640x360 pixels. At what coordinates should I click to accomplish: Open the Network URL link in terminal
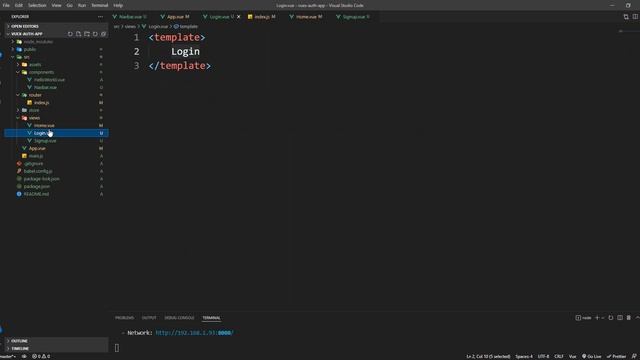(x=194, y=333)
